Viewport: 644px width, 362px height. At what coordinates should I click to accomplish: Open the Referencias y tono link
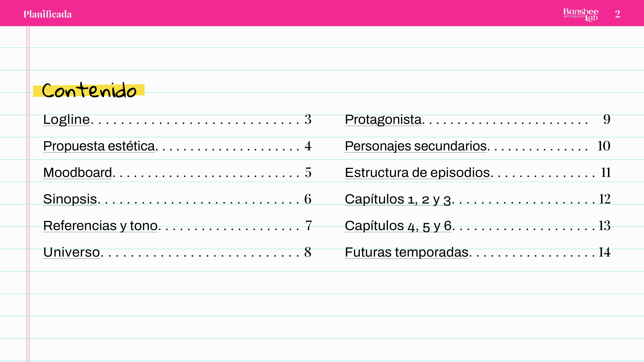(x=100, y=226)
